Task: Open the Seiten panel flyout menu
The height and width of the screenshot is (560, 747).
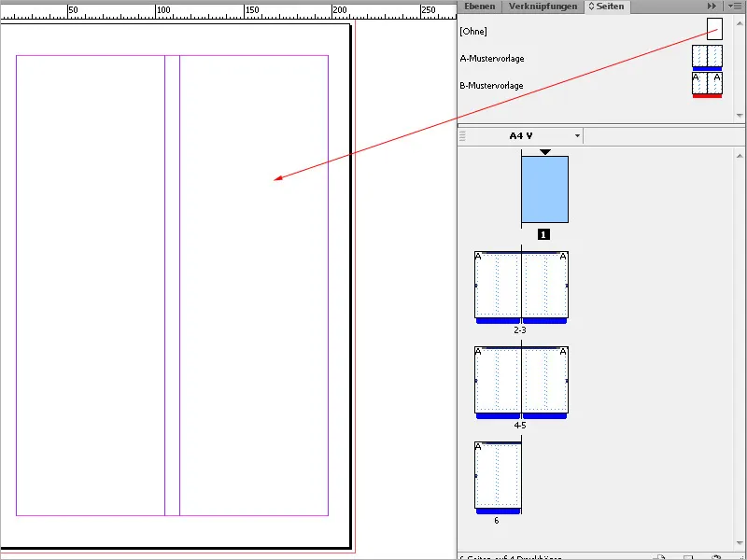Action: [x=735, y=7]
